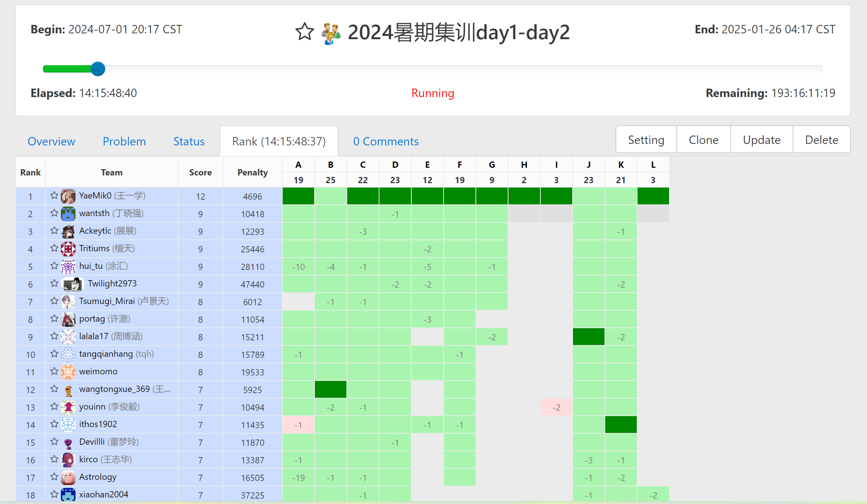Open the 0 Comments tab

click(x=386, y=141)
